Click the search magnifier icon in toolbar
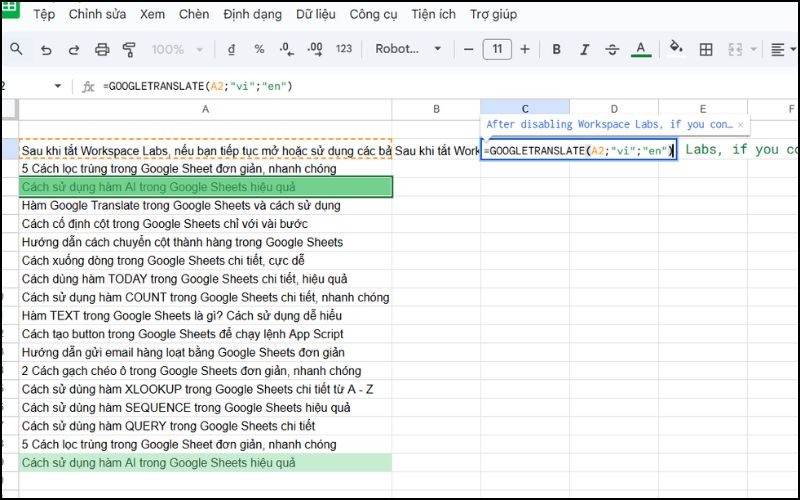This screenshot has height=500, width=800. (16, 49)
